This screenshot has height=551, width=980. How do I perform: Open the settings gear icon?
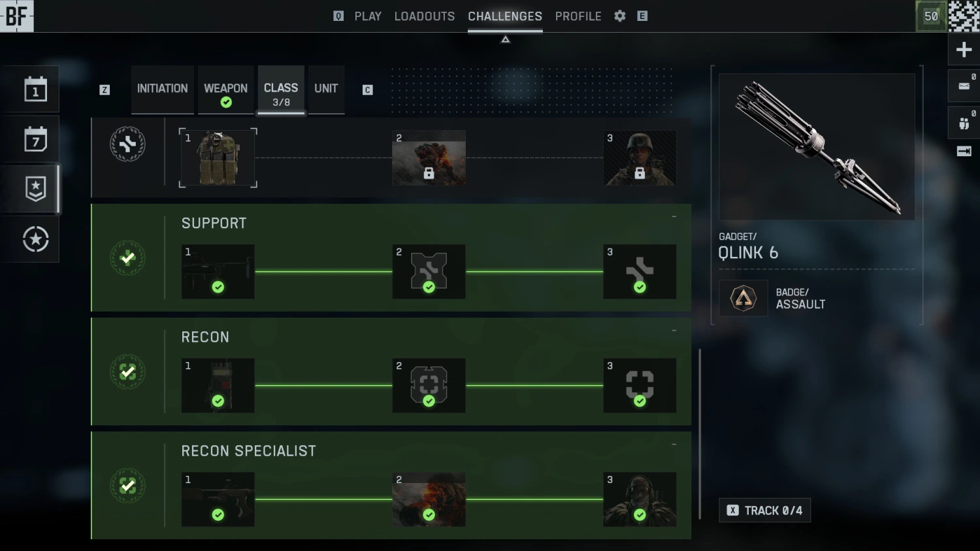coord(620,16)
